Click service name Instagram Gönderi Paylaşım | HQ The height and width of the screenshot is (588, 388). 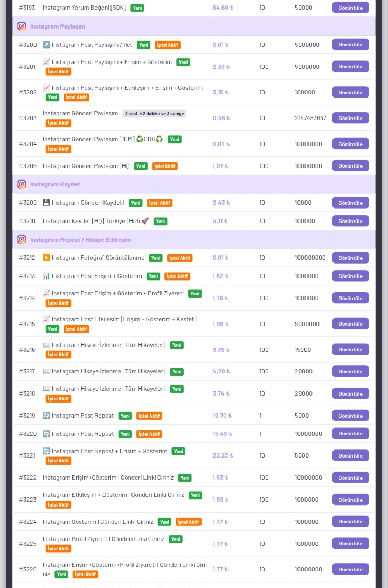pos(86,166)
